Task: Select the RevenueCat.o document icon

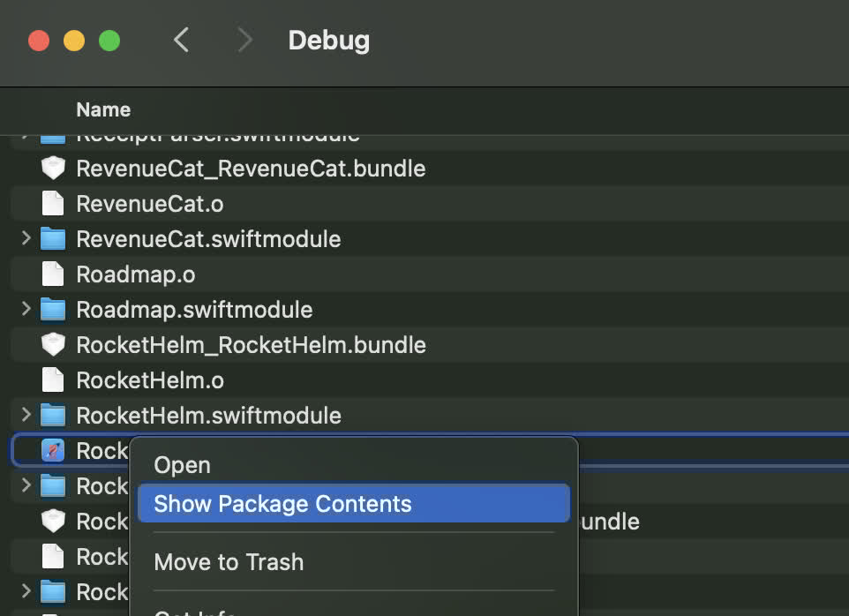Action: coord(51,203)
